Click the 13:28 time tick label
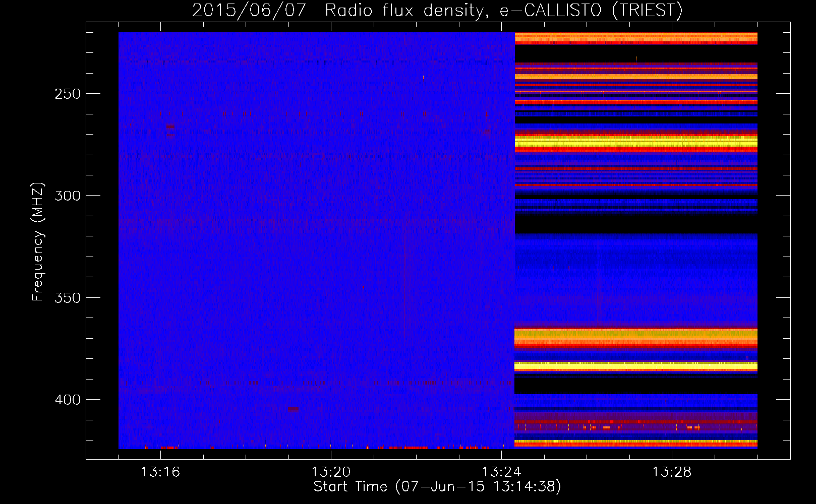This screenshot has width=816, height=504. click(x=672, y=472)
